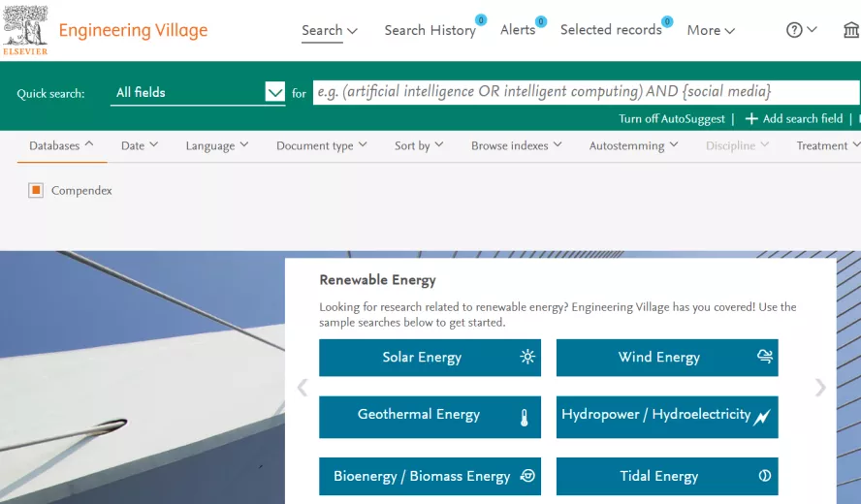The height and width of the screenshot is (504, 861).
Task: Go to previous carousel slide arrow
Action: [302, 388]
